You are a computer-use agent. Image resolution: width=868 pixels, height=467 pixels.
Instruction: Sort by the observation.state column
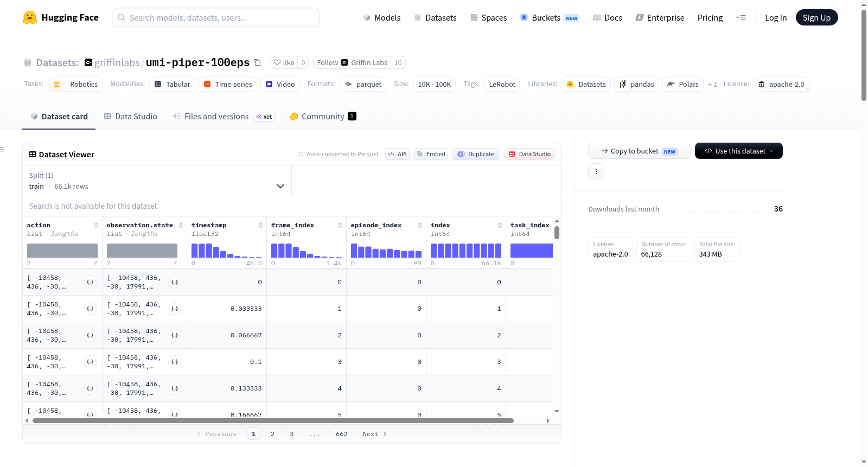click(x=181, y=225)
